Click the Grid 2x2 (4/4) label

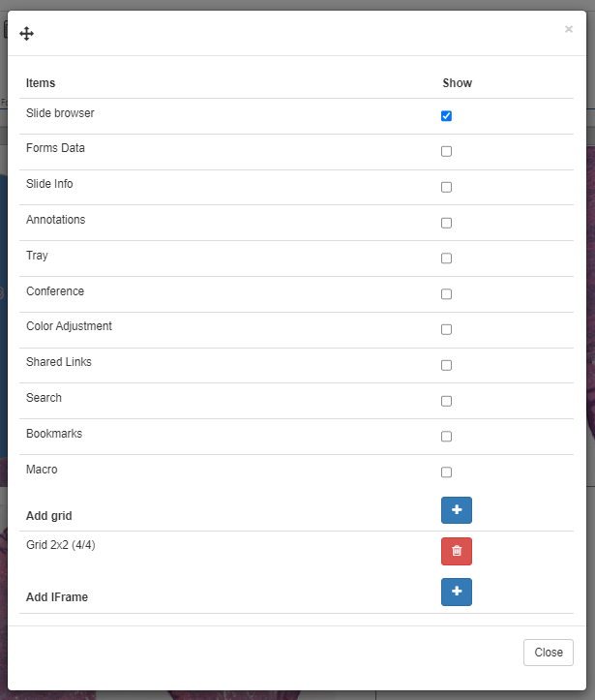(x=60, y=545)
